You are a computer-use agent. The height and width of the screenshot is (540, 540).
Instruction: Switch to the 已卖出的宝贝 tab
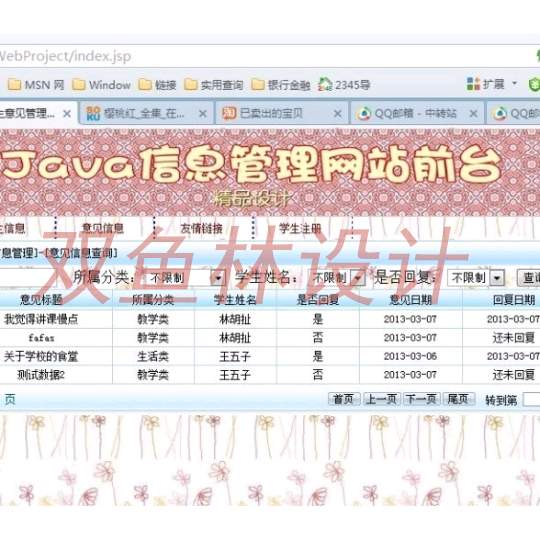(x=281, y=113)
